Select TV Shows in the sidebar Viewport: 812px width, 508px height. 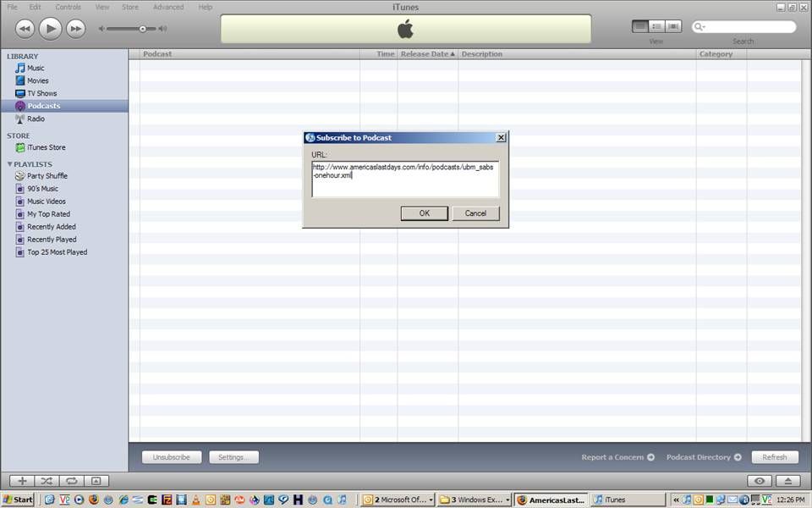tap(64, 93)
